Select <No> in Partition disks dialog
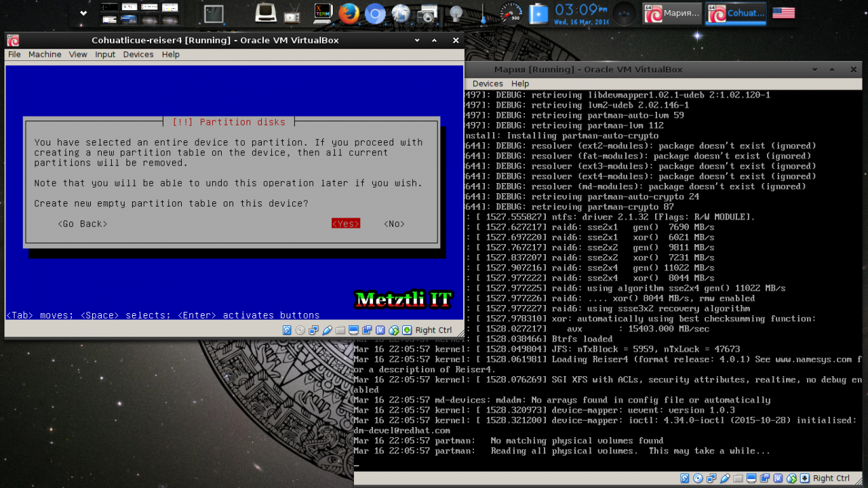This screenshot has width=868, height=488. pos(394,224)
